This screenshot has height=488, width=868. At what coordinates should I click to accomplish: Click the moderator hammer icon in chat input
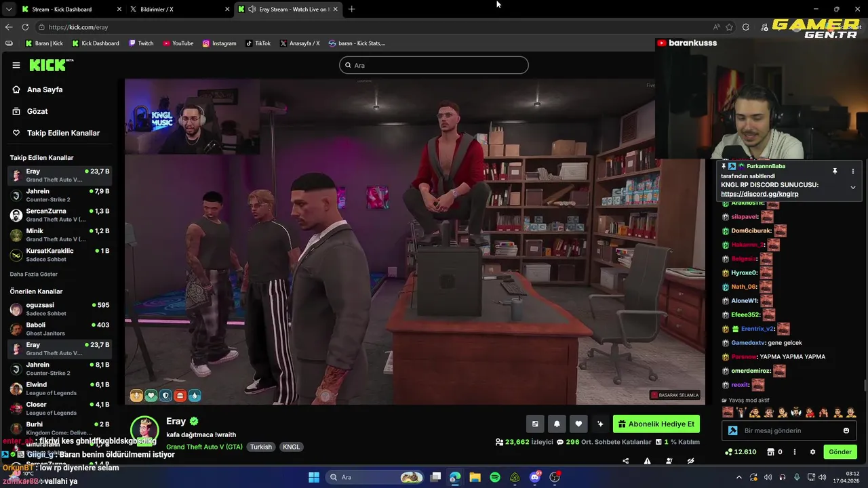(733, 430)
